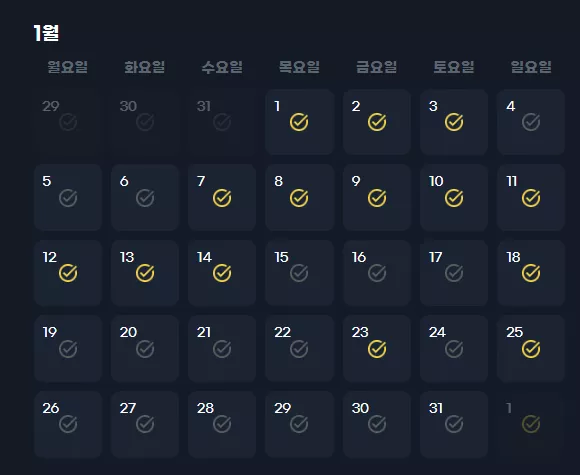The height and width of the screenshot is (475, 580).
Task: Uncheck the completed mark on day 13
Action: coord(145,273)
